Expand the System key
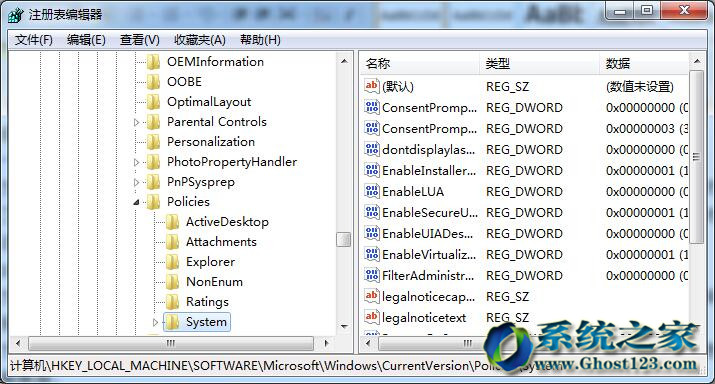 pos(155,322)
